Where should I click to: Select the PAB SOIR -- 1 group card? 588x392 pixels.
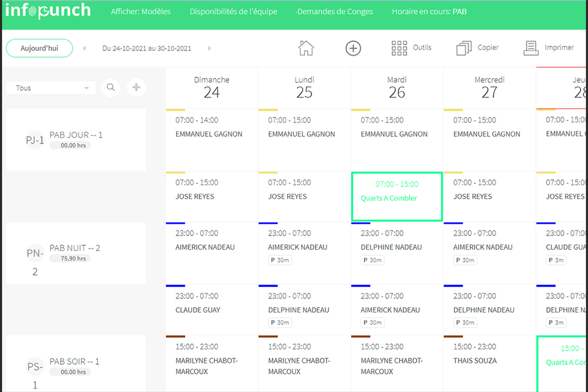point(76,364)
